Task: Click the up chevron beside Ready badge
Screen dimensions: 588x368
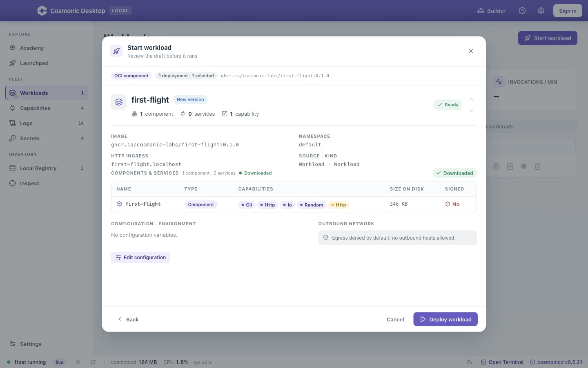Action: coord(471,99)
